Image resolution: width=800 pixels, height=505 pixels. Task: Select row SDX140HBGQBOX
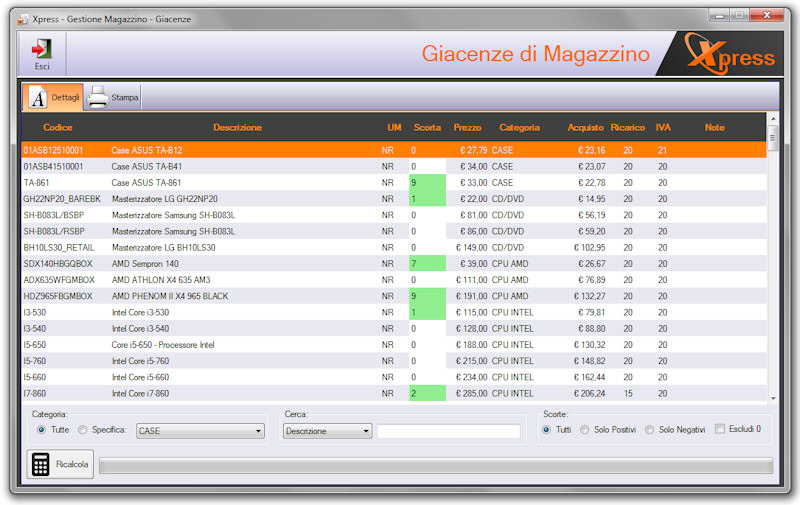pyautogui.click(x=394, y=264)
